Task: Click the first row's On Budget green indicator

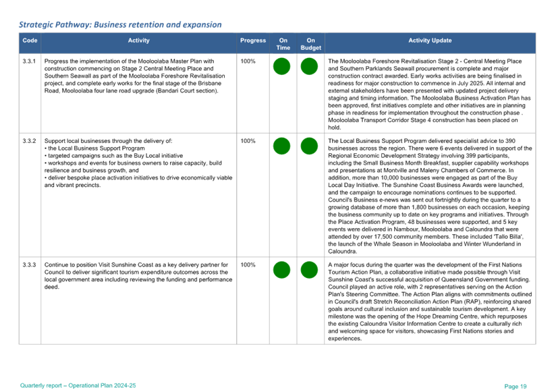Action: point(309,67)
